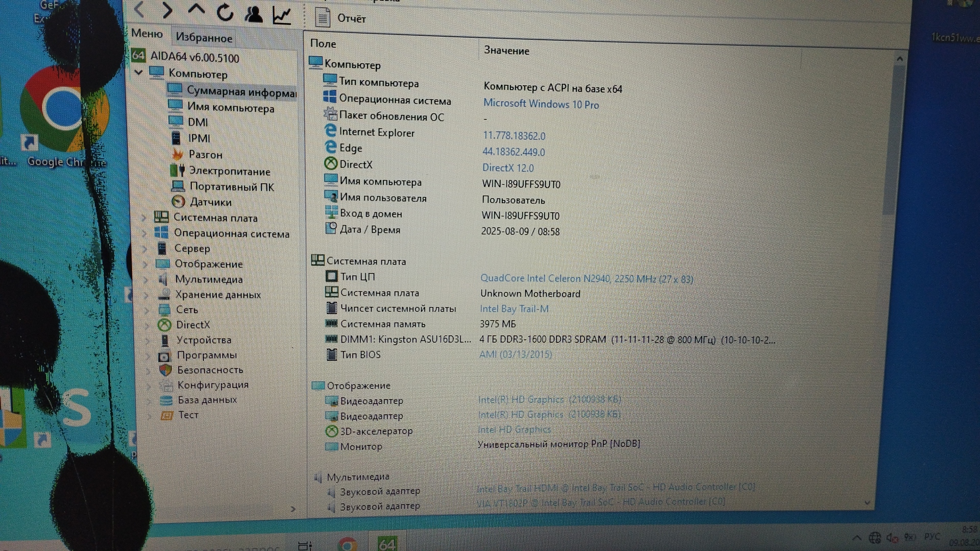This screenshot has width=980, height=551.
Task: Open the user contact toolbar icon
Action: click(x=253, y=14)
